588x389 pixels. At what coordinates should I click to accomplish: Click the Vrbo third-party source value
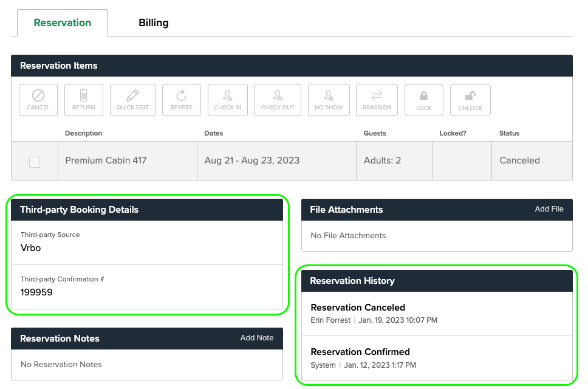click(30, 248)
